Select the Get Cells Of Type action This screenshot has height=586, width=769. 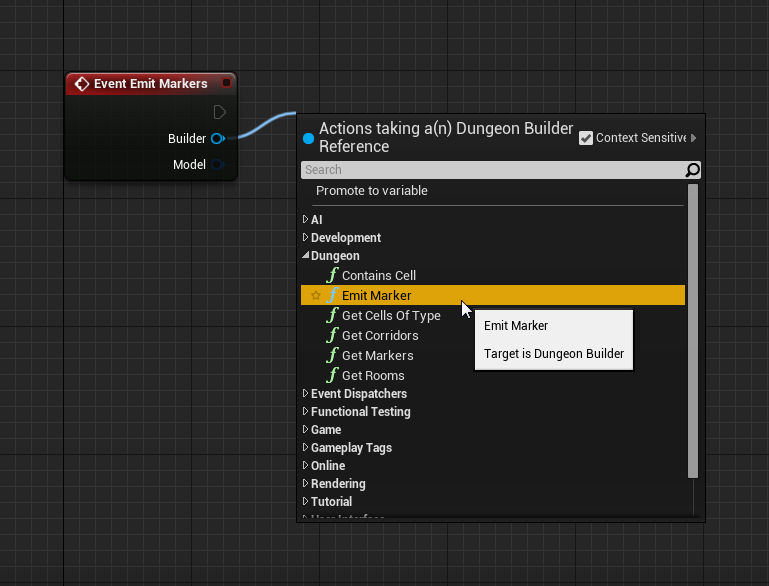[492, 315]
